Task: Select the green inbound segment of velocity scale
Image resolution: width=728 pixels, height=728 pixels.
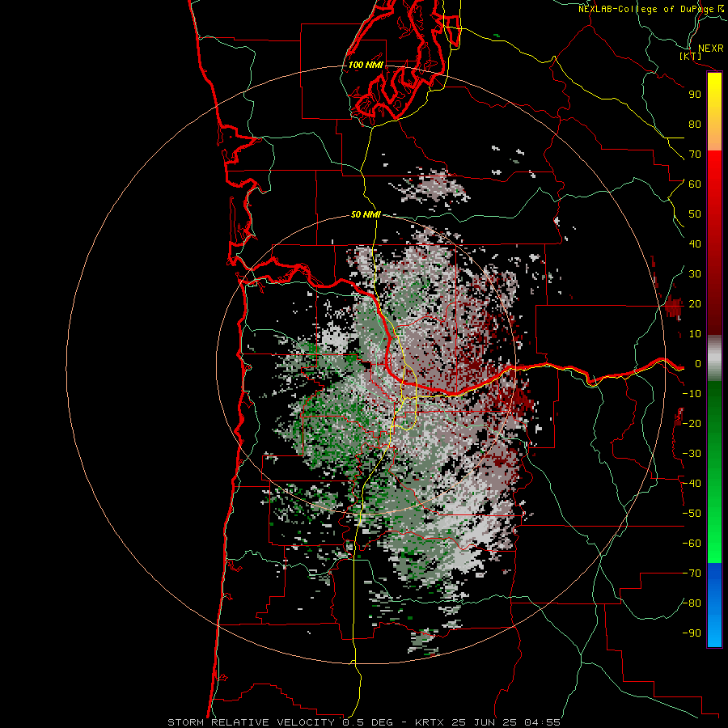Action: click(714, 472)
